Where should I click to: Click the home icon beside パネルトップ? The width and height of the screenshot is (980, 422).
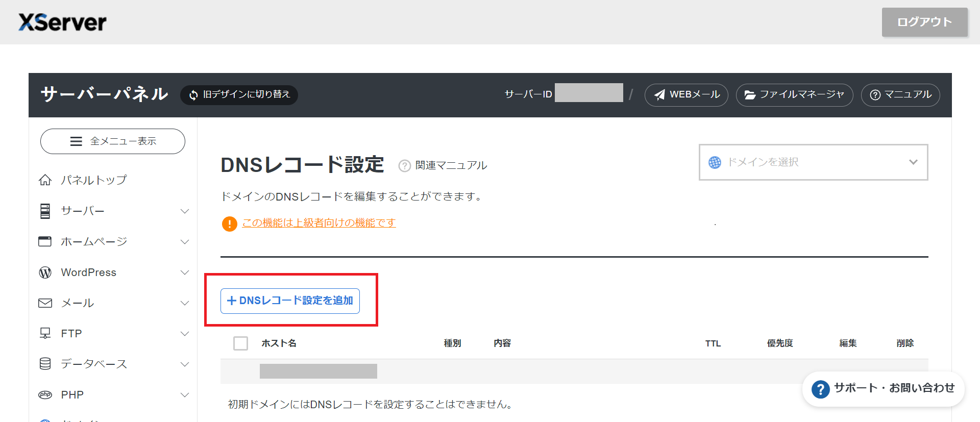(x=45, y=180)
